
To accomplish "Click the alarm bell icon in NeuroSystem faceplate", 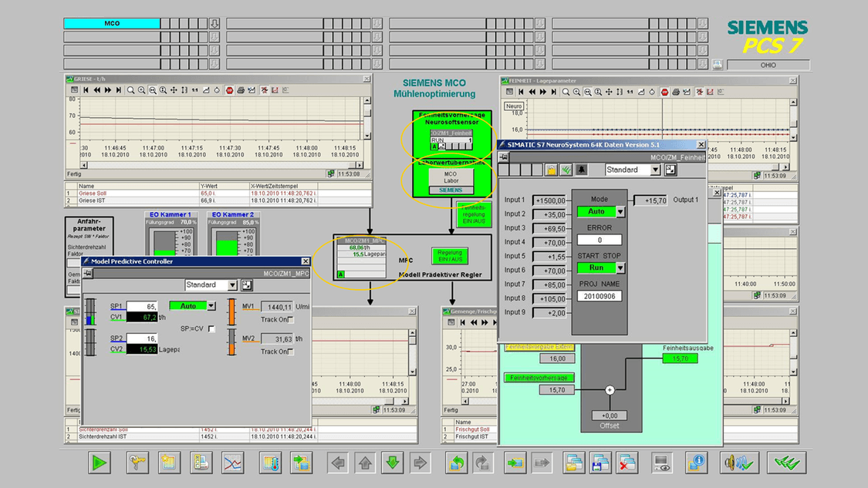I will pyautogui.click(x=581, y=170).
